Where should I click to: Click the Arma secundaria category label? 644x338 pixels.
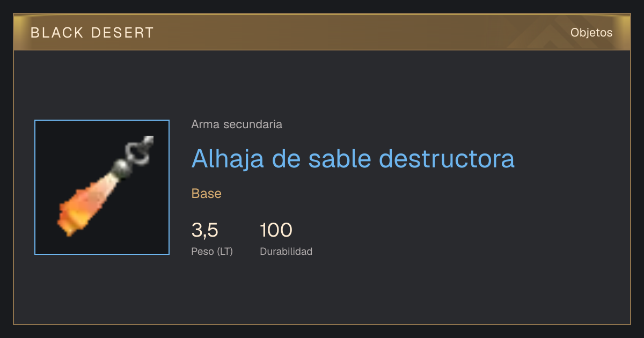tap(237, 124)
